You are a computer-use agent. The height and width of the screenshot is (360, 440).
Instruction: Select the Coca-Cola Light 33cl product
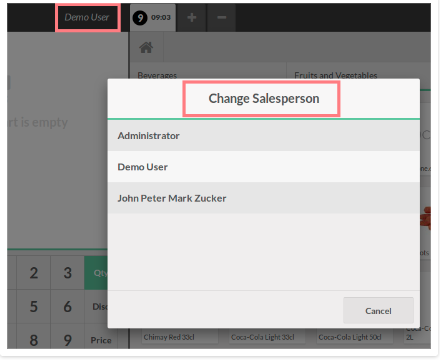(267, 336)
